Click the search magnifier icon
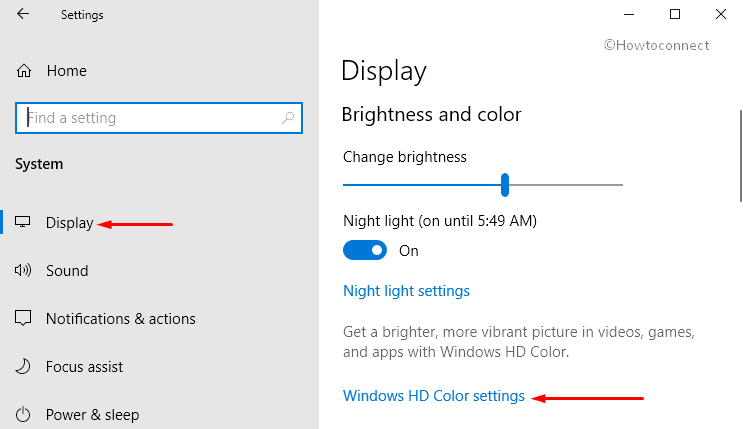Screen dimensions: 743x429 (x=288, y=118)
